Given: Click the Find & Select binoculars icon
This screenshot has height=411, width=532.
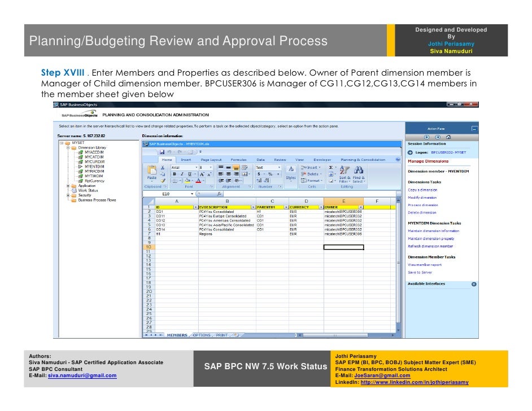Looking at the screenshot, I should (x=358, y=174).
